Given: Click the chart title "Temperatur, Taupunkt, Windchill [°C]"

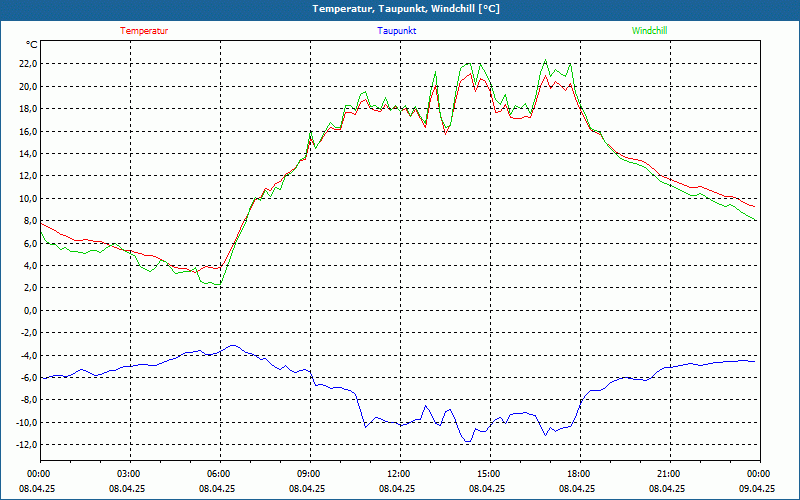Looking at the screenshot, I should coord(406,9).
